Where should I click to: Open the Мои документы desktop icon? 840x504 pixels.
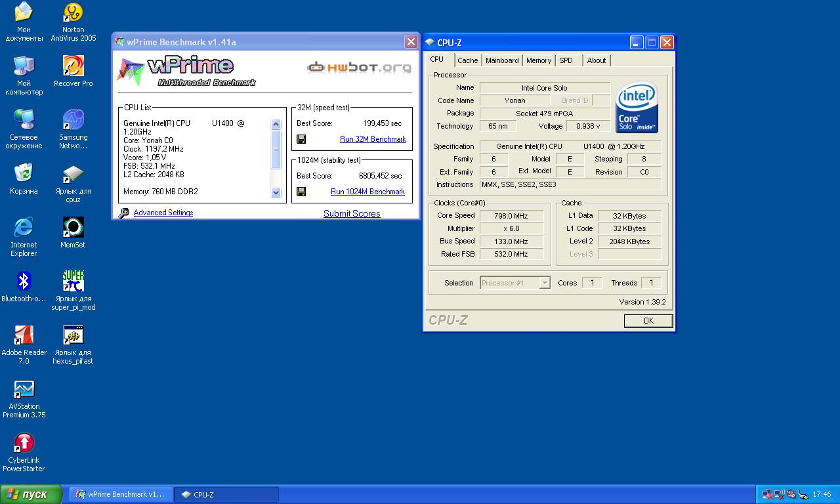(24, 22)
